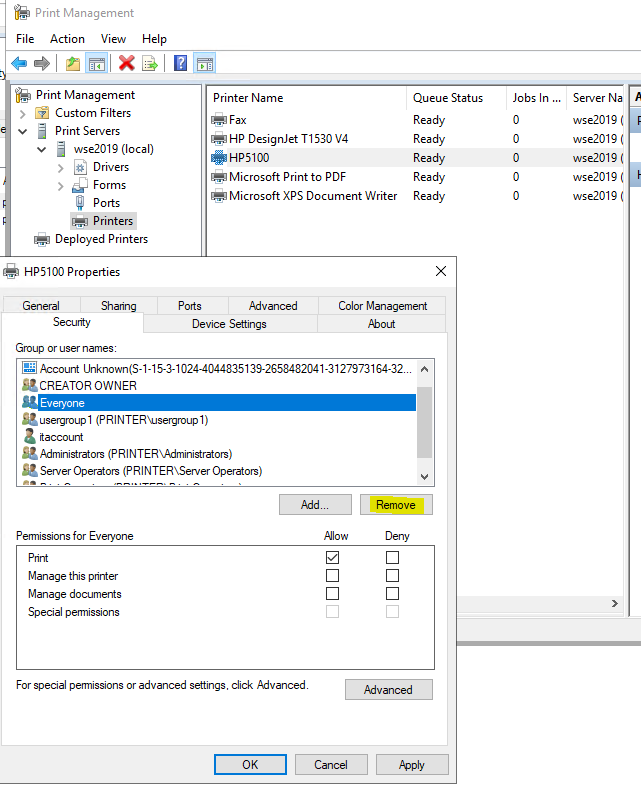Toggle Deny for Manage this printer
Screen dimensions: 641x788
coord(392,575)
